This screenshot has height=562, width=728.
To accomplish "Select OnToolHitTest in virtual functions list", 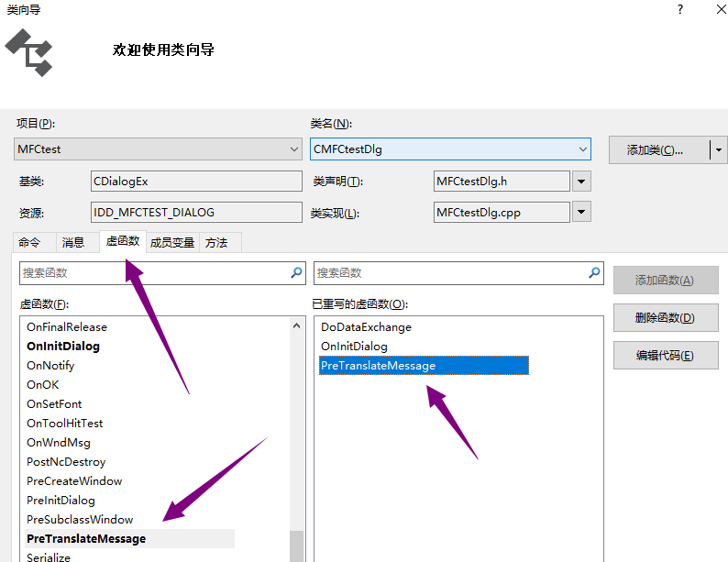I will [65, 424].
